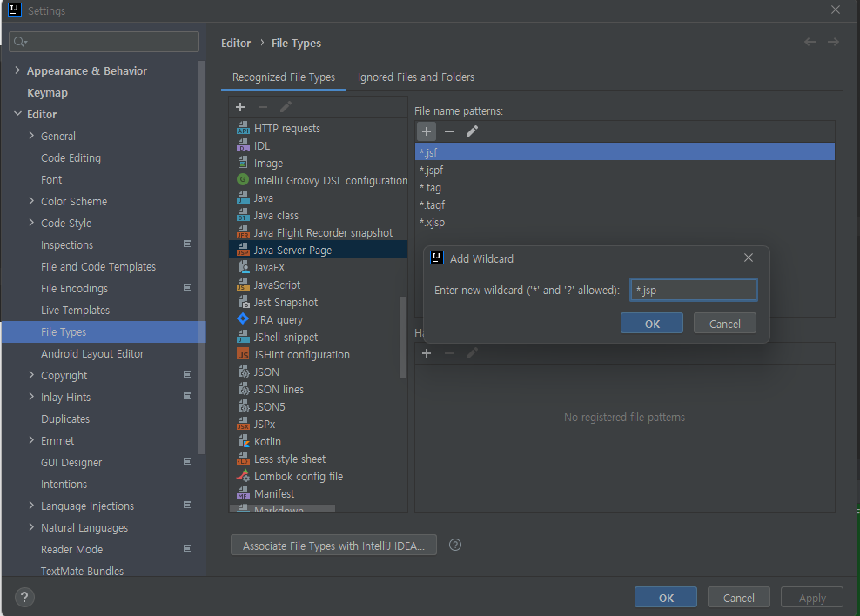860x616 pixels.
Task: Click the remove file name pattern minus icon
Action: point(449,131)
